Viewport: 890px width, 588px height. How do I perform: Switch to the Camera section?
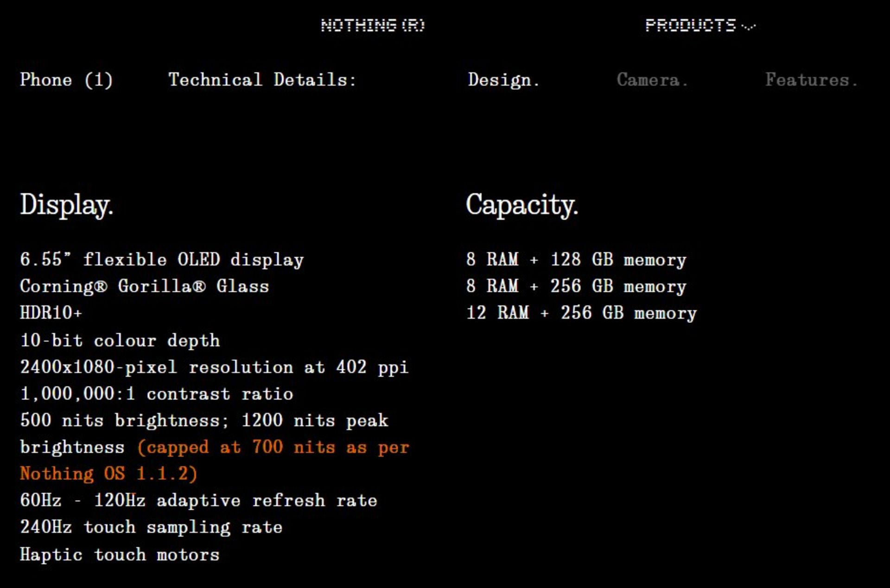651,80
